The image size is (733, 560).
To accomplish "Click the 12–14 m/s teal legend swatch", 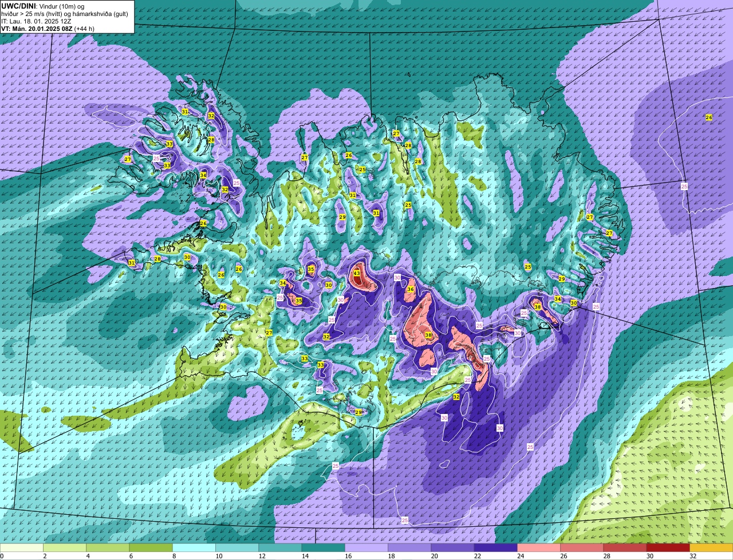I will point(280,547).
